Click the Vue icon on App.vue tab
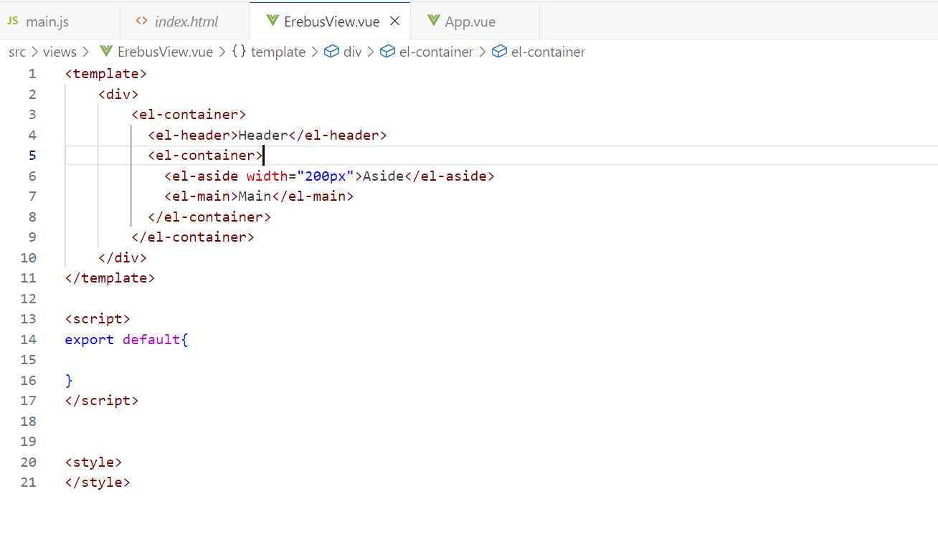 click(433, 21)
